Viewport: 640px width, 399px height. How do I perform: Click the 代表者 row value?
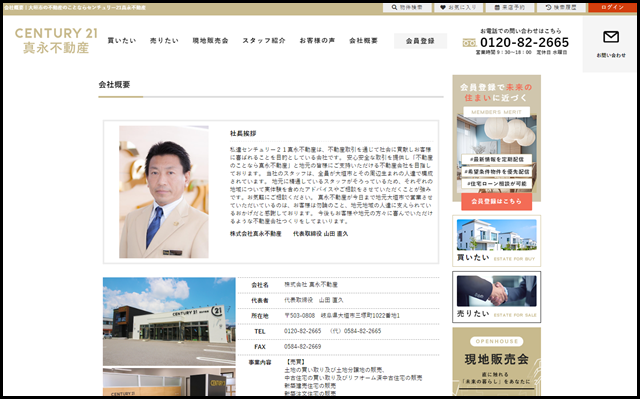click(x=314, y=300)
